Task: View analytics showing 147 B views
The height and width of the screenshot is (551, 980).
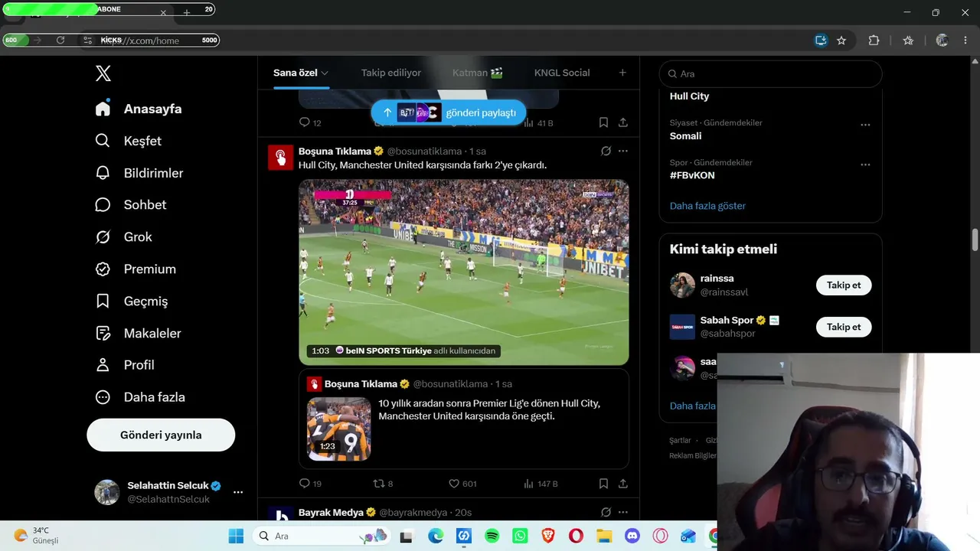Action: coord(541,484)
